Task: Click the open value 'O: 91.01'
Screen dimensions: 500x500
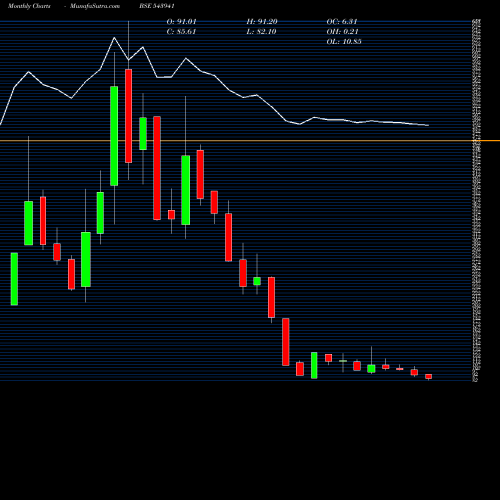Action: 181,22
